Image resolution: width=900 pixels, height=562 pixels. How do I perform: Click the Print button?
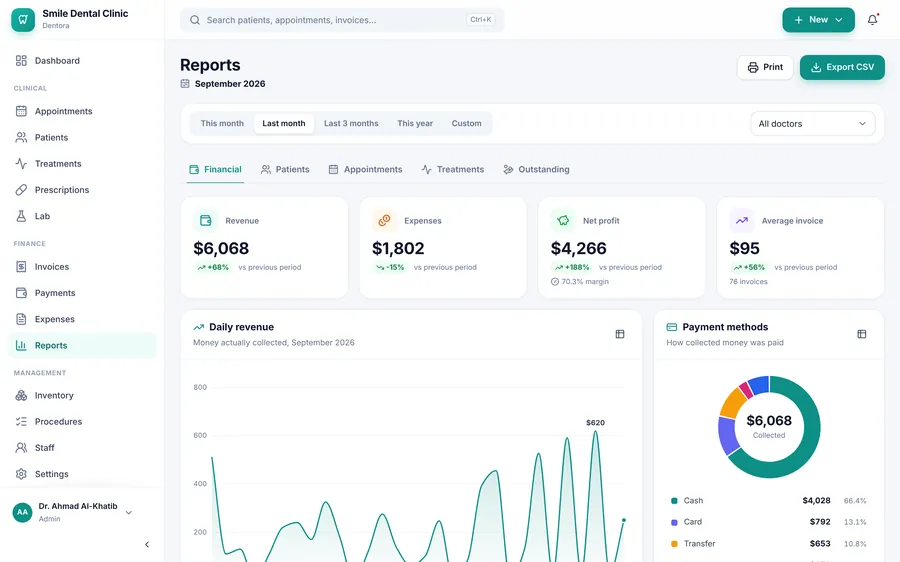[765, 67]
